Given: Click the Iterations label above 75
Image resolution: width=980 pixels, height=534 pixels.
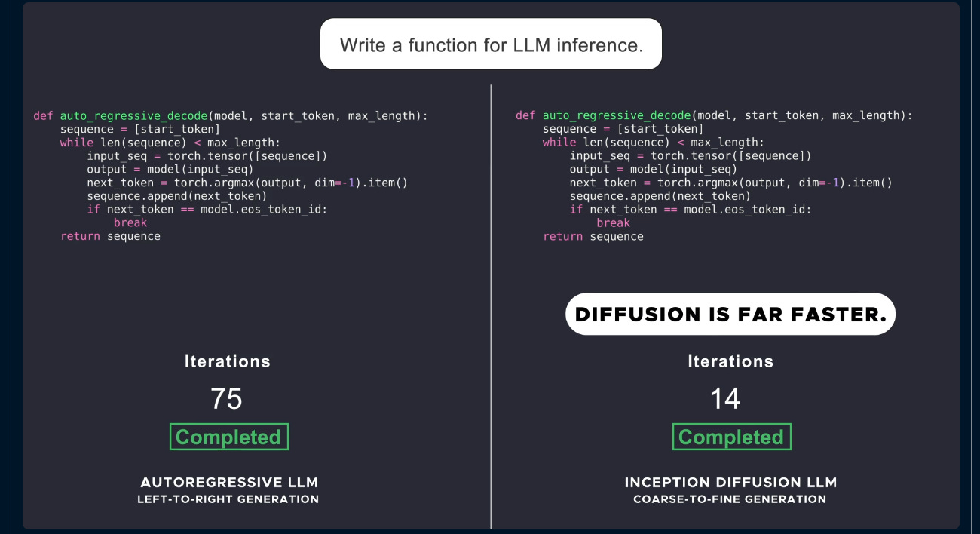Looking at the screenshot, I should (228, 361).
